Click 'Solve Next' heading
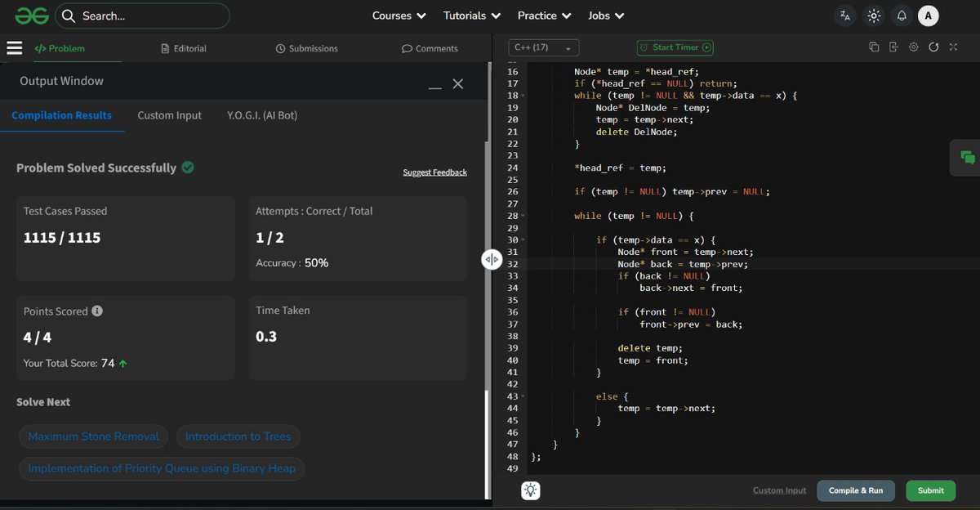This screenshot has height=510, width=980. pyautogui.click(x=43, y=402)
